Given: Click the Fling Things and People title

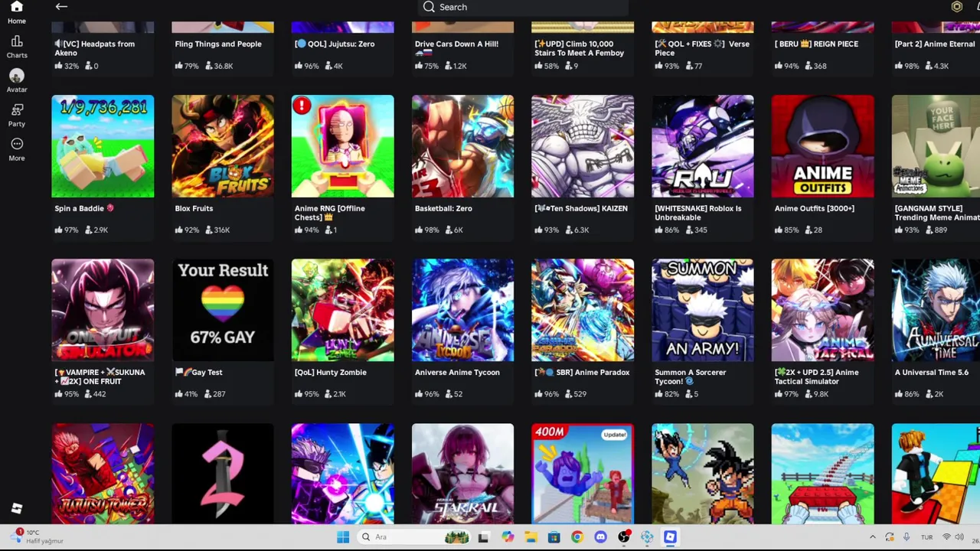Looking at the screenshot, I should click(218, 44).
